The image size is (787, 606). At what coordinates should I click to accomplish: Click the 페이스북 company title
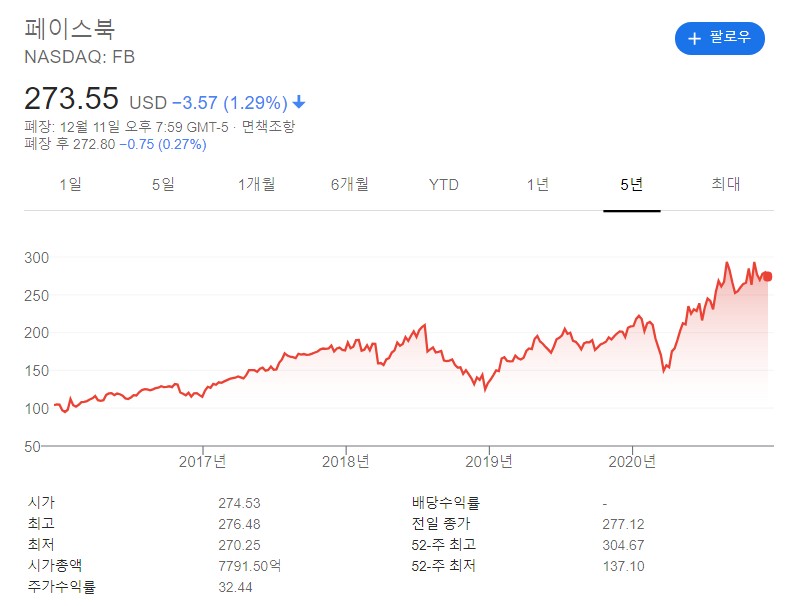coord(70,29)
